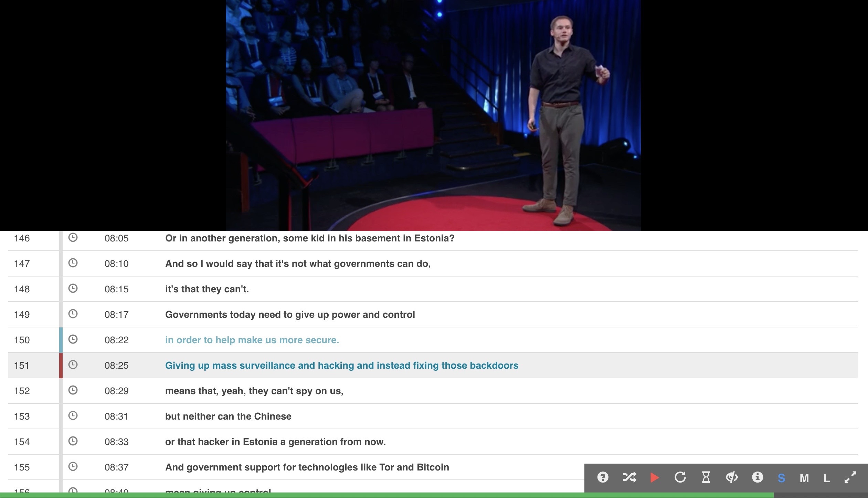868x498 pixels.
Task: Click clock icon on line 147
Action: [x=73, y=263]
